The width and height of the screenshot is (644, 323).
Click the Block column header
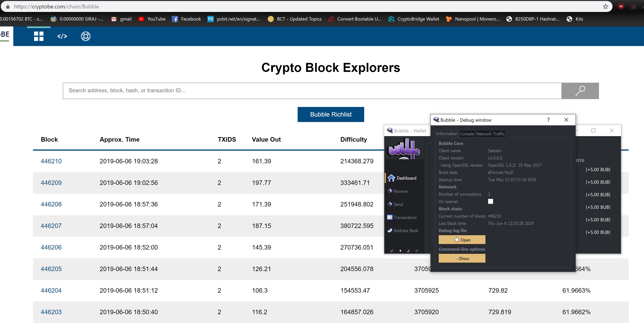coord(49,139)
